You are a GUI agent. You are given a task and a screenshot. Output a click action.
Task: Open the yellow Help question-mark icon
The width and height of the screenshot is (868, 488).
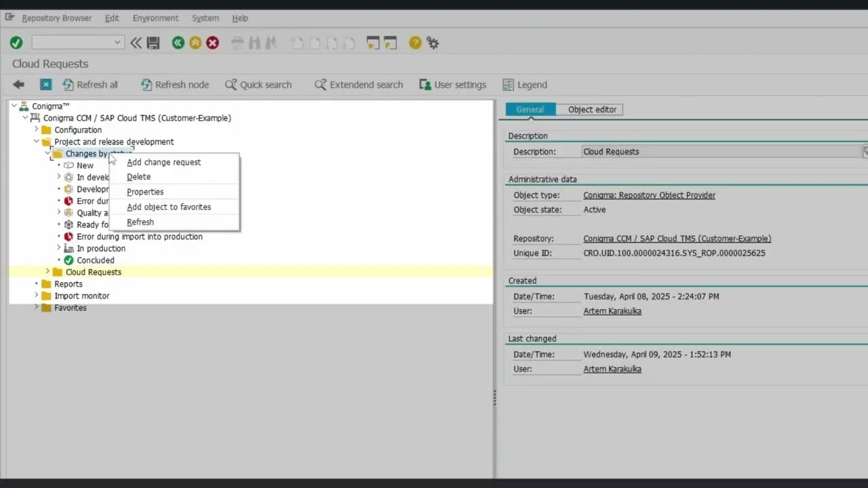click(415, 43)
